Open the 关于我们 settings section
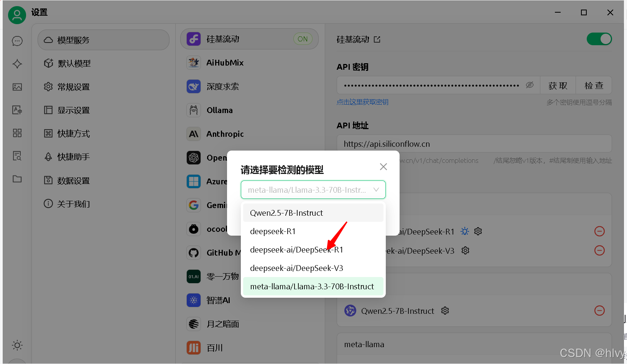627x364 pixels. point(104,204)
